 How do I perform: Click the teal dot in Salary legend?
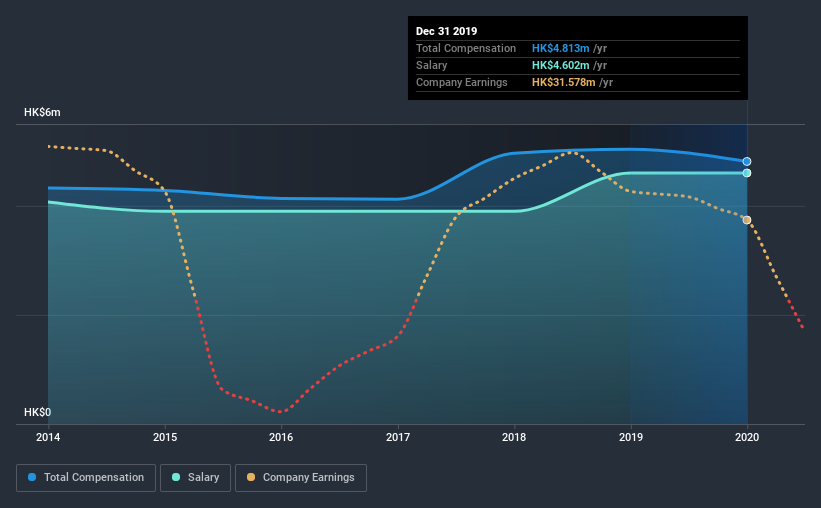pos(176,477)
